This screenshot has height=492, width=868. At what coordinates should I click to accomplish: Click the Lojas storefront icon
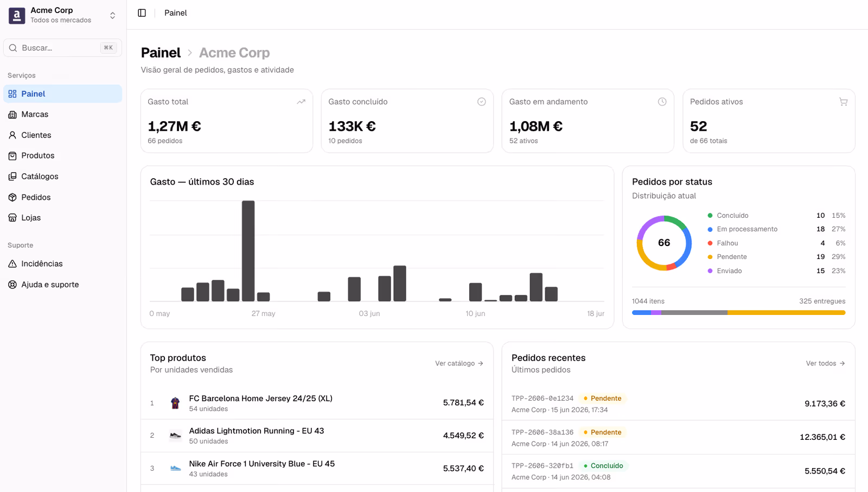pos(12,218)
